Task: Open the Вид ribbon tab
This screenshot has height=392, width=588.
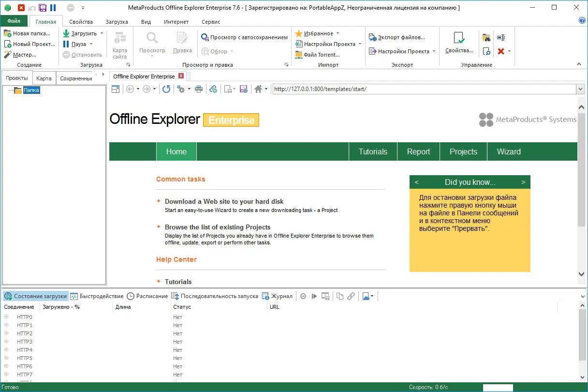Action: point(146,22)
